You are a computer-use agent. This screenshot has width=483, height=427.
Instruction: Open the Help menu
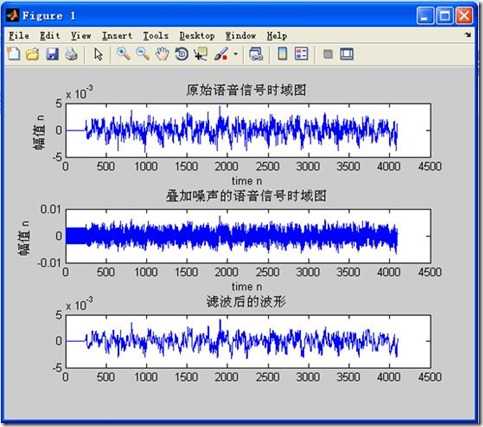[277, 36]
